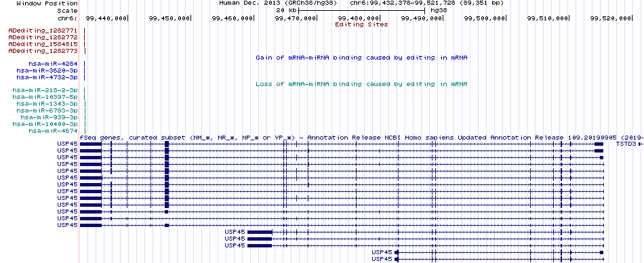Select the ADediting_1282773 item label
644x263 pixels.
click(43, 51)
